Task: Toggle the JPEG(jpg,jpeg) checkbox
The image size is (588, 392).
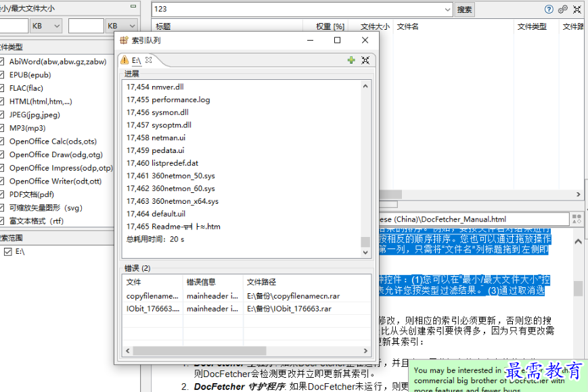Action: click(x=1, y=115)
